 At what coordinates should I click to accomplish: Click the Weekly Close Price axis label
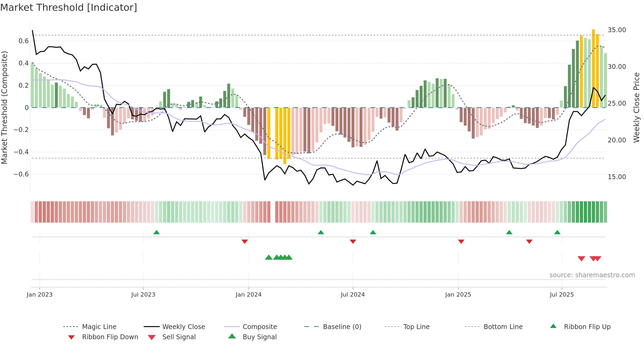coord(636,107)
